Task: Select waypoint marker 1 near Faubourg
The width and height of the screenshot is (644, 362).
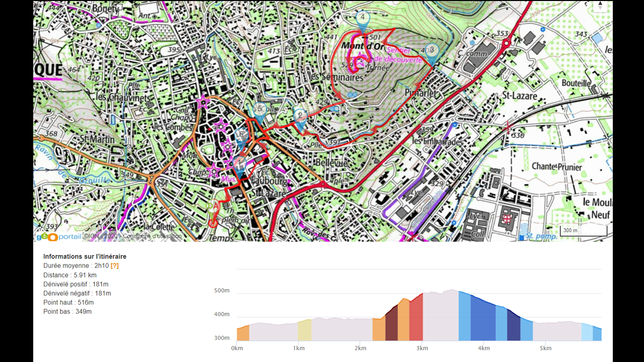Action: tap(240, 163)
